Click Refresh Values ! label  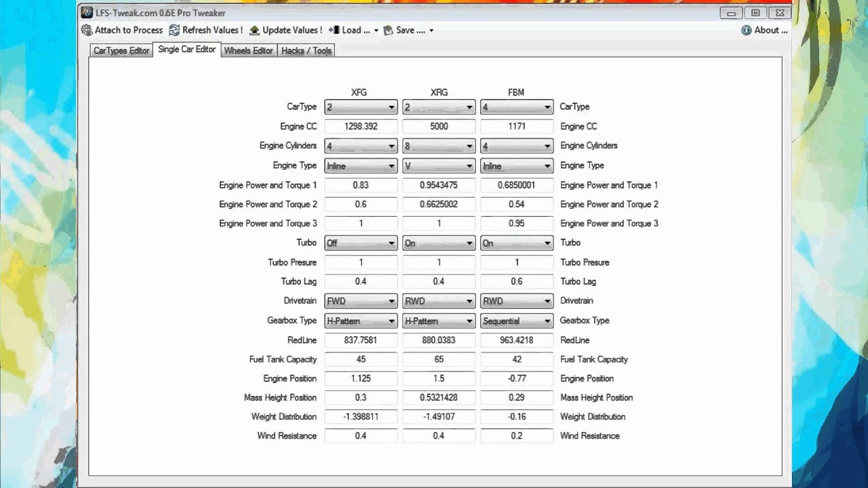coord(212,30)
